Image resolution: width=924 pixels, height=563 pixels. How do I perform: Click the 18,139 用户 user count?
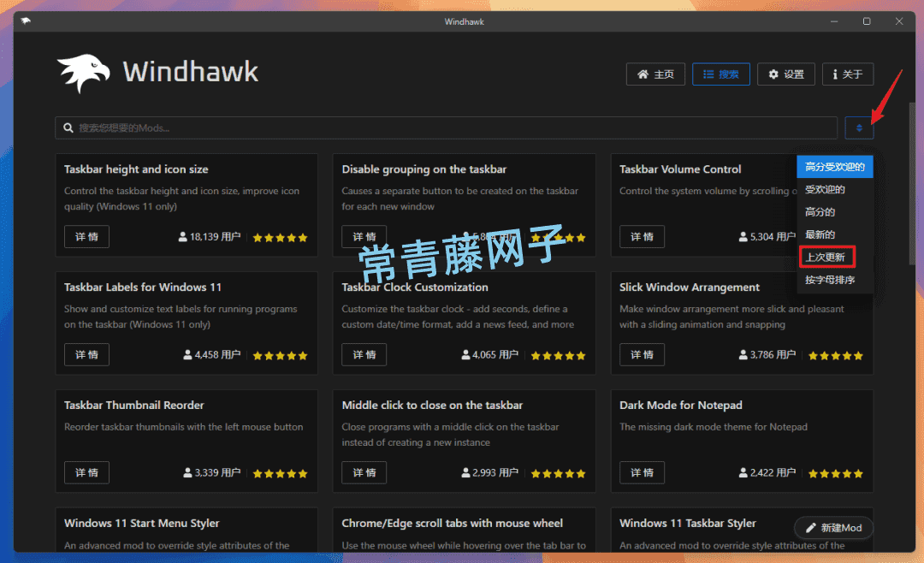[x=215, y=236]
